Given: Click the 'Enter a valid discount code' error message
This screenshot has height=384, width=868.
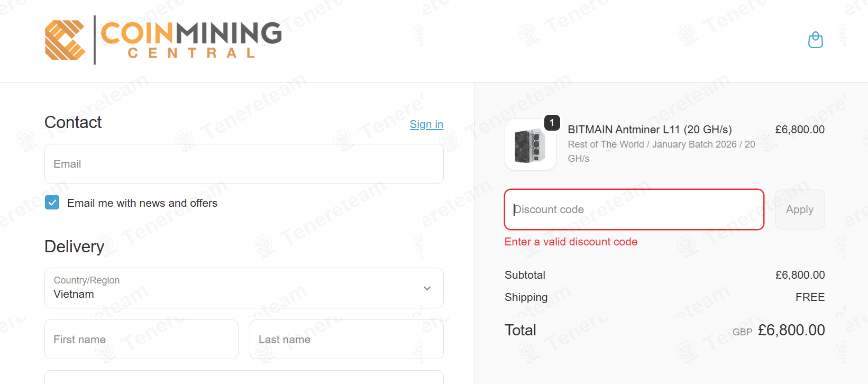Looking at the screenshot, I should pos(571,242).
